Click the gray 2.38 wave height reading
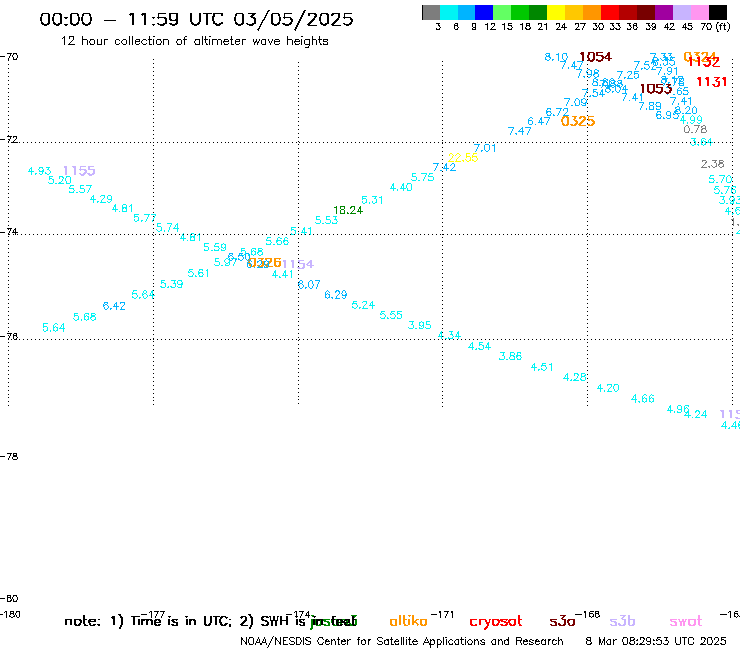The width and height of the screenshot is (740, 650). click(712, 164)
